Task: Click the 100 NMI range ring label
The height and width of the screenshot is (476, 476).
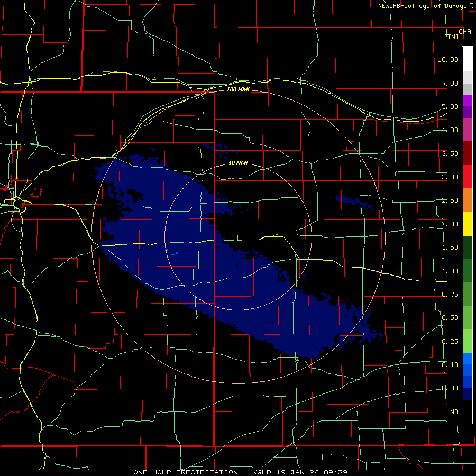Action: point(238,89)
